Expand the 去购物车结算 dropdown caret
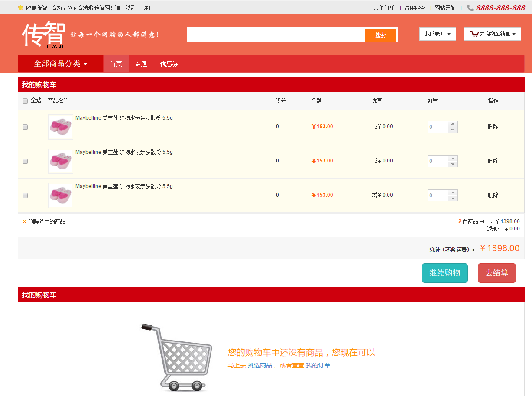Screen dimensions: 532x396 pyautogui.click(x=514, y=34)
